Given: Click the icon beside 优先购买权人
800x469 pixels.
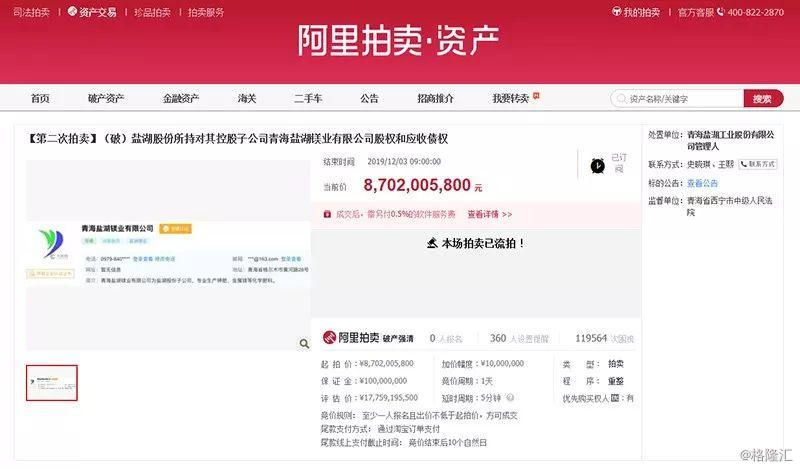Looking at the screenshot, I should [615, 398].
